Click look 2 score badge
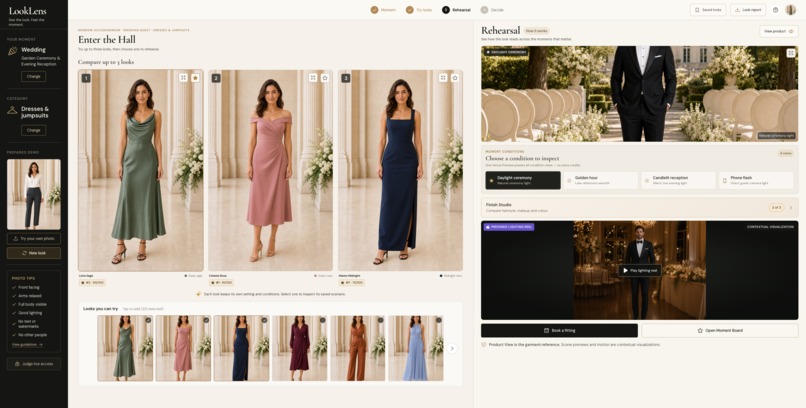 pyautogui.click(x=222, y=283)
